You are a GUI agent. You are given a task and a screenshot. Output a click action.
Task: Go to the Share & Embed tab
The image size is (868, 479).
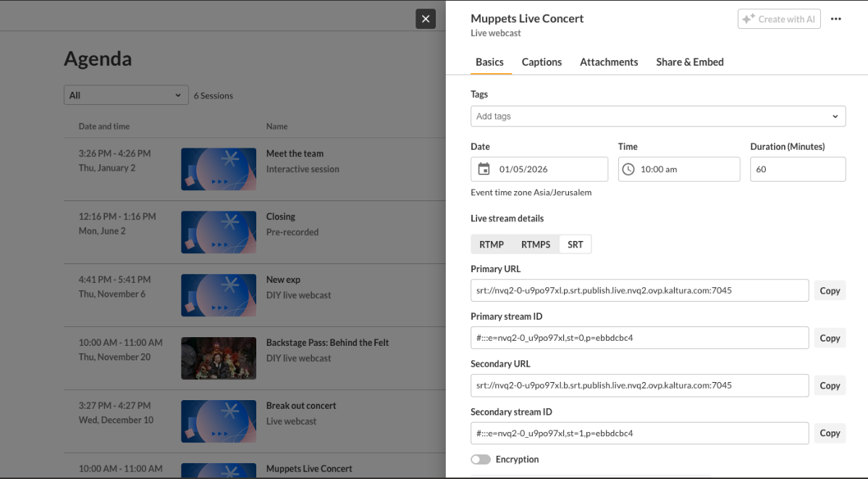pos(690,62)
